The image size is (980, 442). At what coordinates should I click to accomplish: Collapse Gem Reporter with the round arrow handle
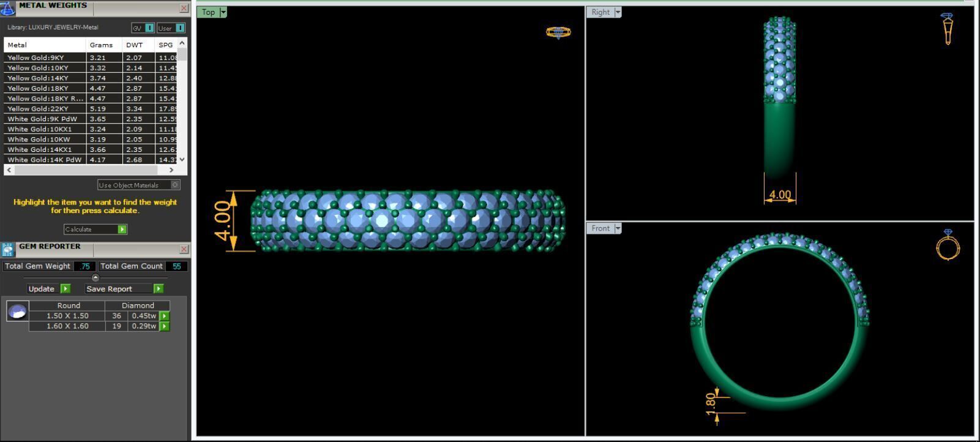(x=95, y=277)
